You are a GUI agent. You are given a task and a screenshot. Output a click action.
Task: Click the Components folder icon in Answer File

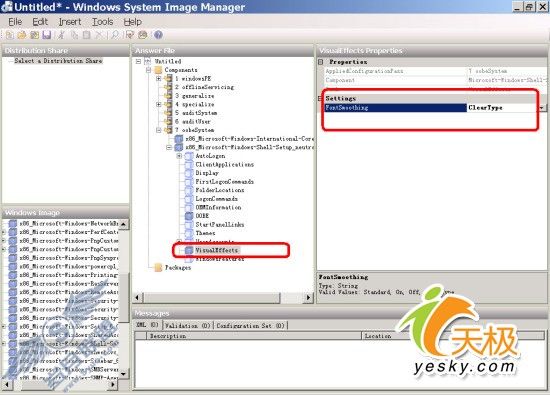(159, 70)
